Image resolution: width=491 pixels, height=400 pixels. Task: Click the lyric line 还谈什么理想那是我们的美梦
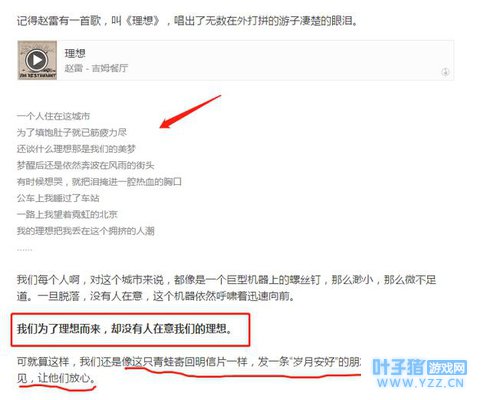click(76, 149)
